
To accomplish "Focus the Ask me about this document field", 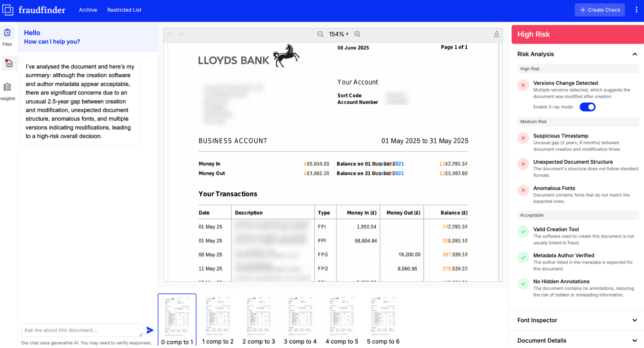I will pyautogui.click(x=82, y=330).
